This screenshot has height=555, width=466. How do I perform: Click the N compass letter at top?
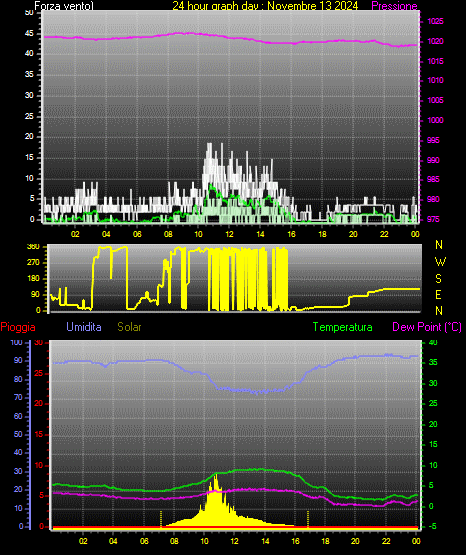pos(439,245)
